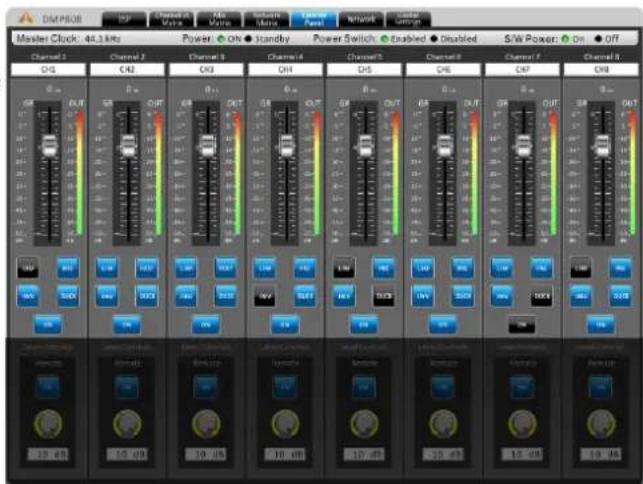This screenshot has width=643, height=484.
Task: Switch to the Network Matrix tab
Action: coord(267,19)
